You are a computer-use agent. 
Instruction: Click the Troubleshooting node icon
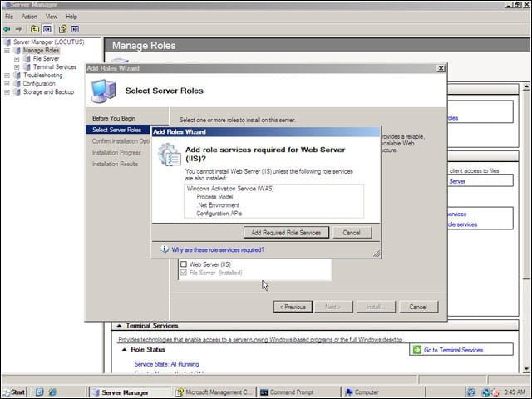(x=17, y=76)
